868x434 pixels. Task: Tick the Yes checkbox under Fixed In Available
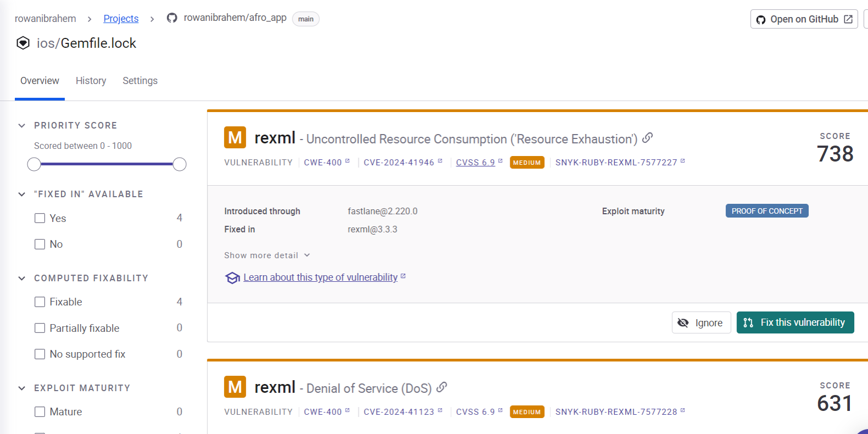pyautogui.click(x=40, y=218)
